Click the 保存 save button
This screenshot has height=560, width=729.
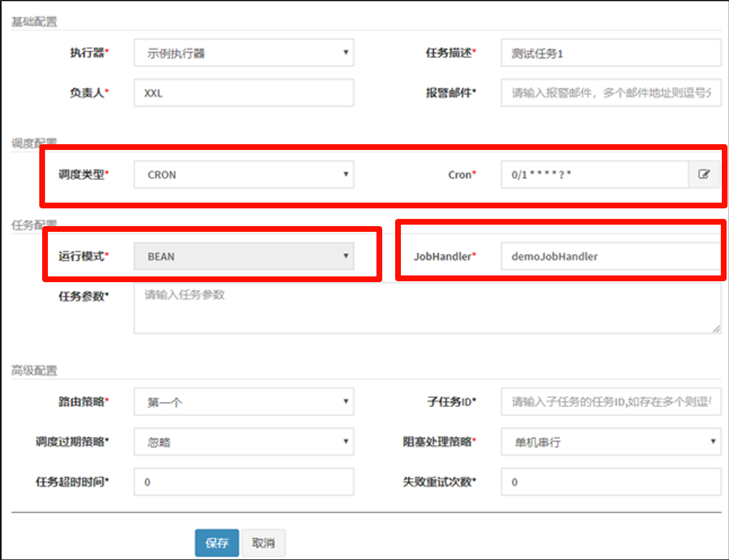(216, 543)
